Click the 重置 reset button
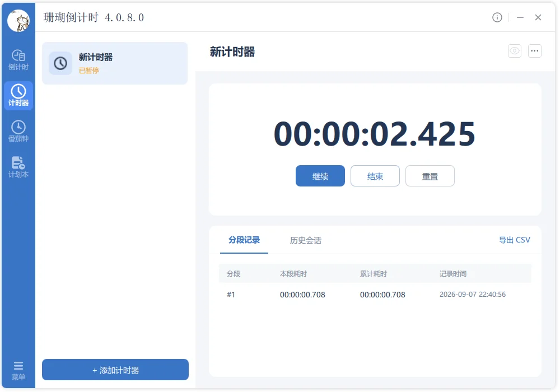 430,176
